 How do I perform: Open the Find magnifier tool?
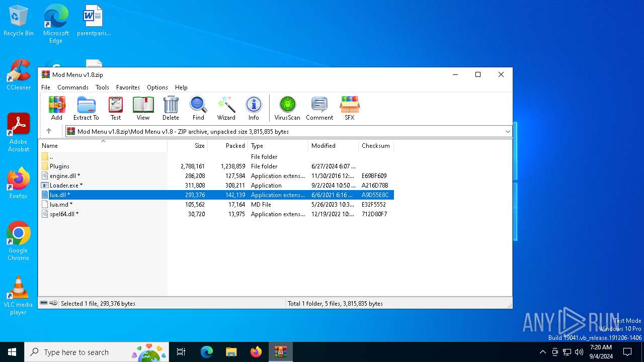tap(198, 108)
